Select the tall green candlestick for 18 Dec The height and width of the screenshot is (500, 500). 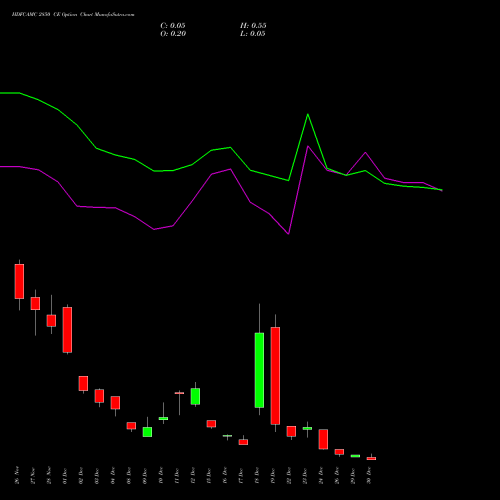point(259,370)
